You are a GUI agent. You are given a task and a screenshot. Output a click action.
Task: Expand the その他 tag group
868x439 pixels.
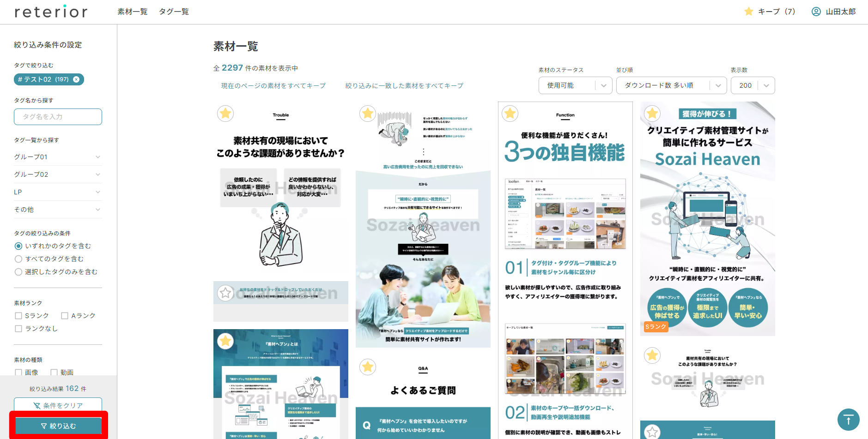click(x=58, y=210)
